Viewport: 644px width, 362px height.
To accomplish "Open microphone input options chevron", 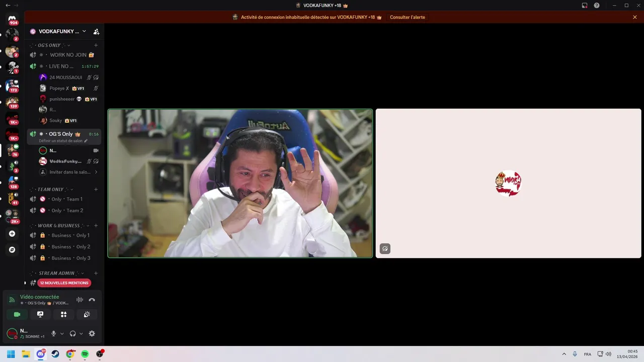I will click(62, 333).
